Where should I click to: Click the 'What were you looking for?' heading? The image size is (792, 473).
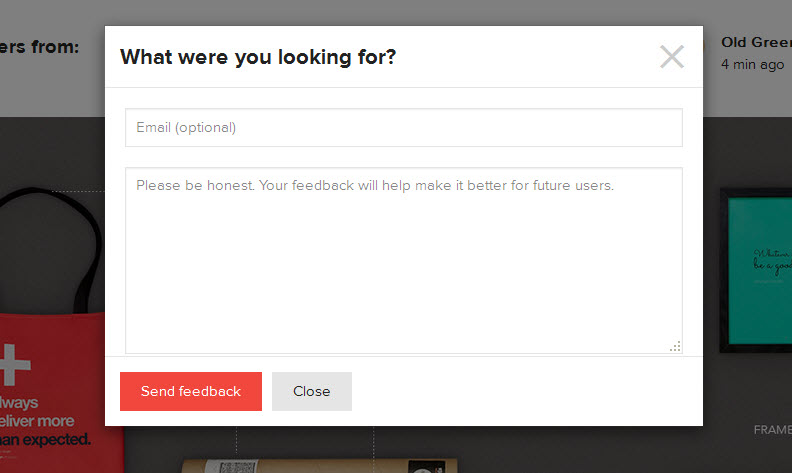point(258,57)
